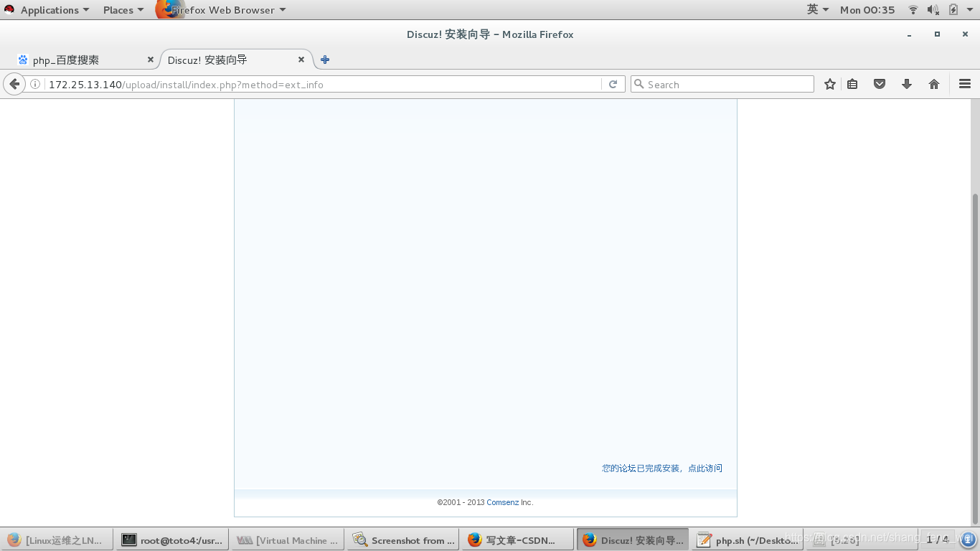980x551 pixels.
Task: Show site information icon in the address bar
Action: tap(35, 84)
